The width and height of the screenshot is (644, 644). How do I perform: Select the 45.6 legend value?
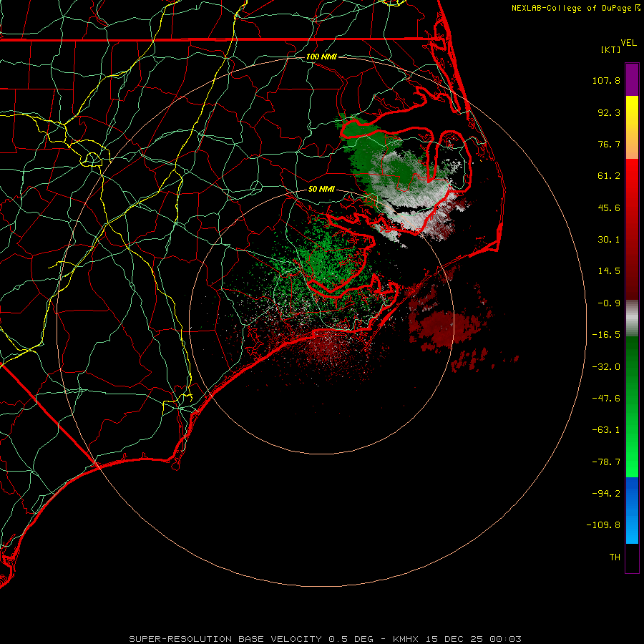pyautogui.click(x=609, y=208)
